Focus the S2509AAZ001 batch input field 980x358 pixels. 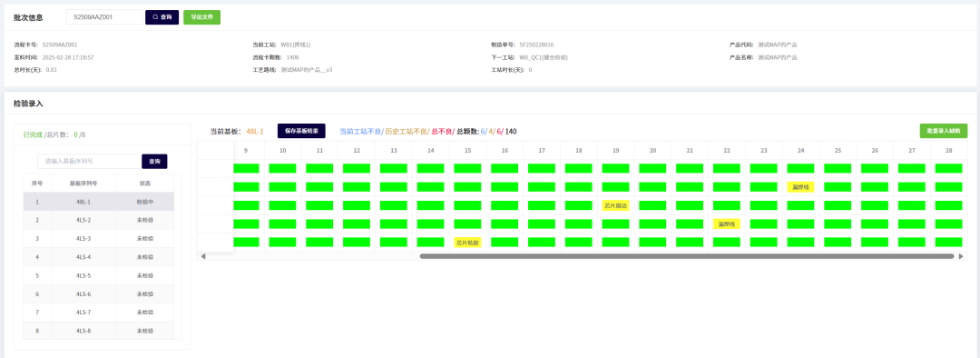tap(105, 17)
